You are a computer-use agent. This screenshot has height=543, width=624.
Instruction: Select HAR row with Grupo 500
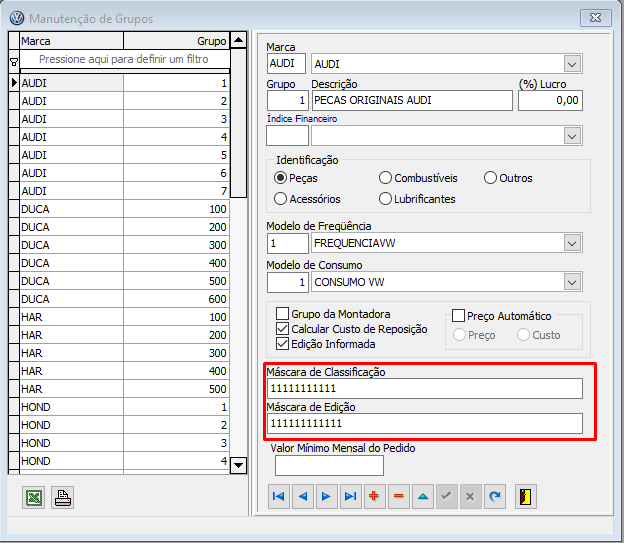(125, 389)
